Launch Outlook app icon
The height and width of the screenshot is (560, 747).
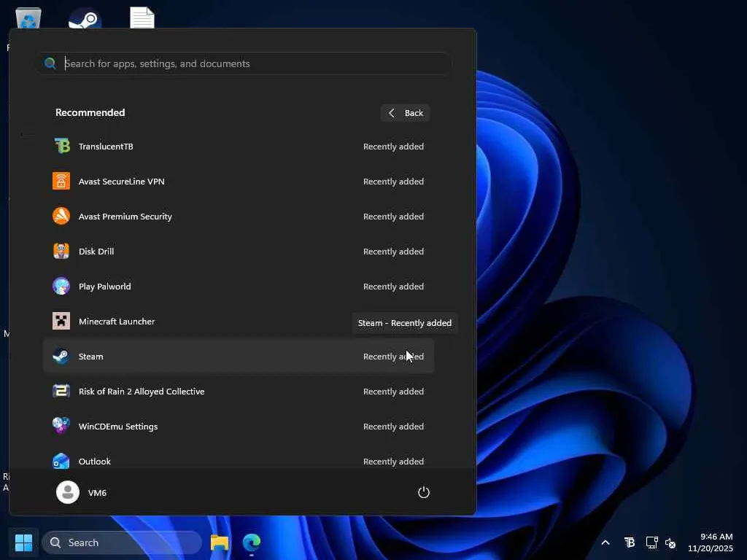61,461
